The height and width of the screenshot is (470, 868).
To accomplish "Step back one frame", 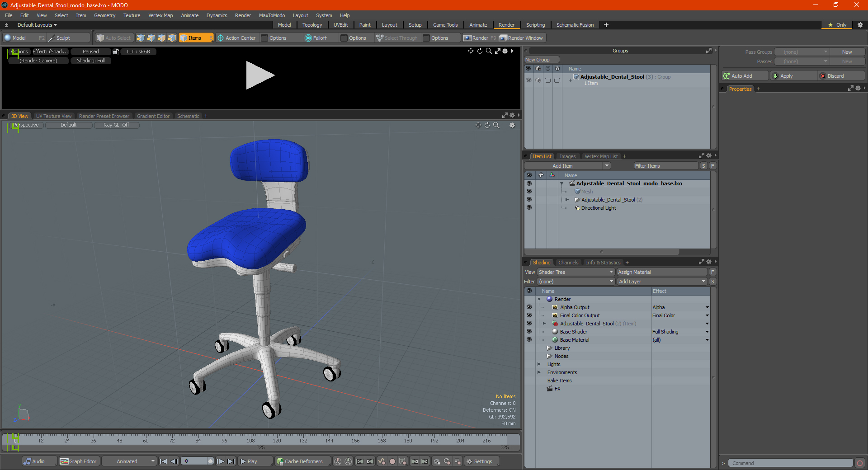I will (x=174, y=461).
